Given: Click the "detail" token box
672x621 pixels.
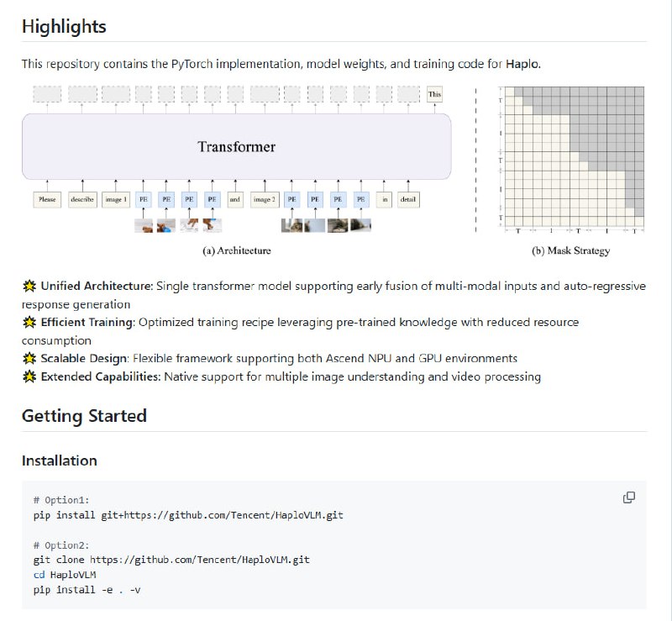Looking at the screenshot, I should point(409,200).
